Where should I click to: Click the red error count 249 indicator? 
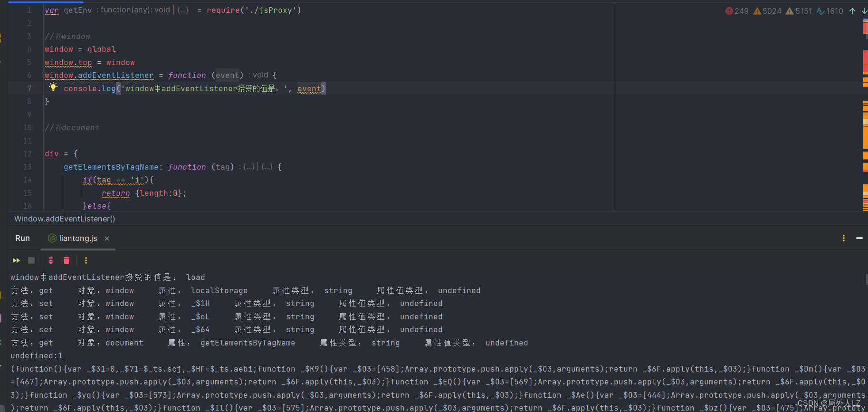(x=737, y=11)
